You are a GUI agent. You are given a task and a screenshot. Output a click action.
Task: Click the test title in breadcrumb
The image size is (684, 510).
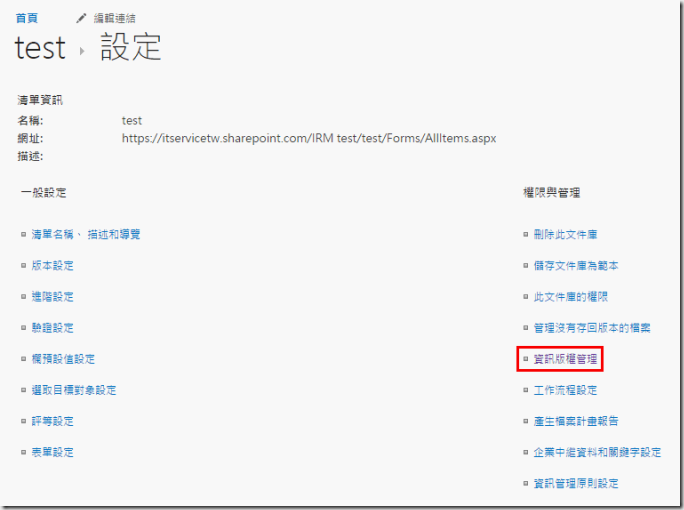[40, 47]
